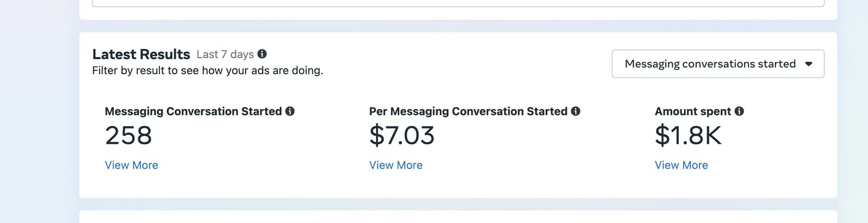Image resolution: width=868 pixels, height=223 pixels.
Task: Click the Filter by result description text
Action: (208, 71)
